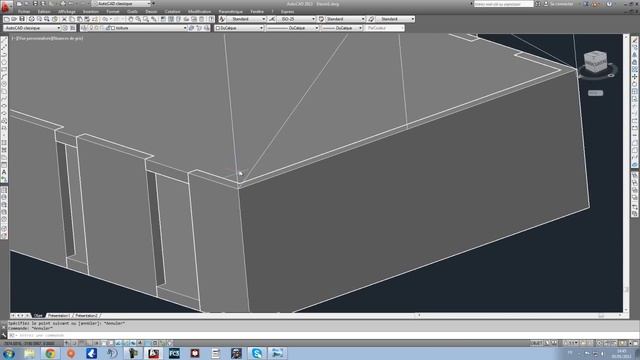Screen dimensions: 640x360
Task: Click the Save icon in the standard toolbar
Action: pyautogui.click(x=22, y=19)
